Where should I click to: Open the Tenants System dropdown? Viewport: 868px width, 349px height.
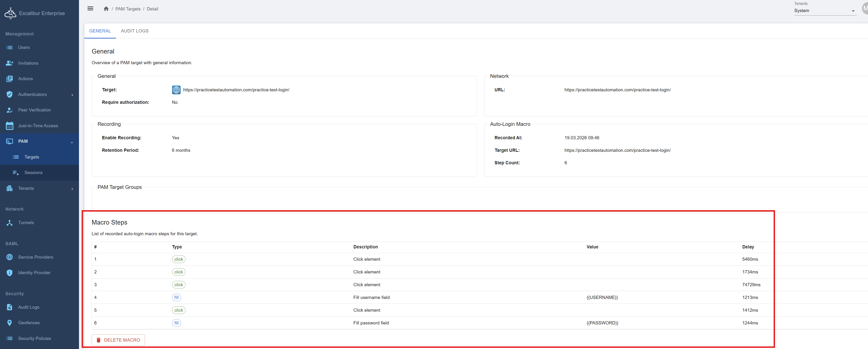(x=824, y=11)
